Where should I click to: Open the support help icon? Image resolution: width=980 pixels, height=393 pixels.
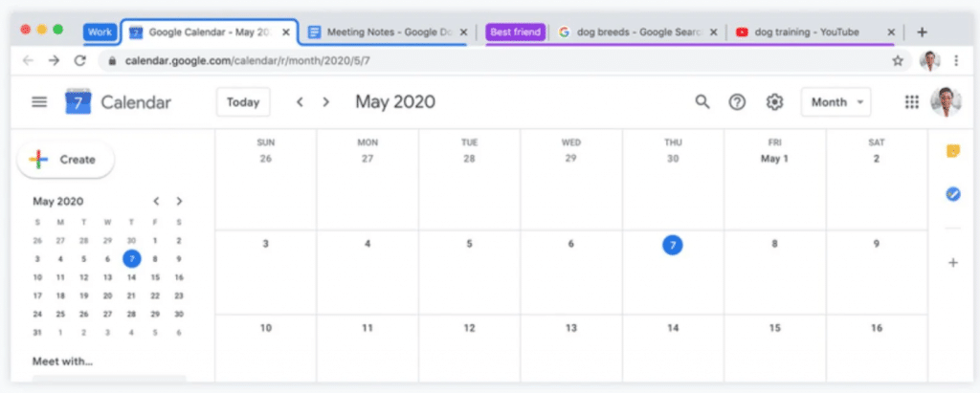(x=737, y=102)
